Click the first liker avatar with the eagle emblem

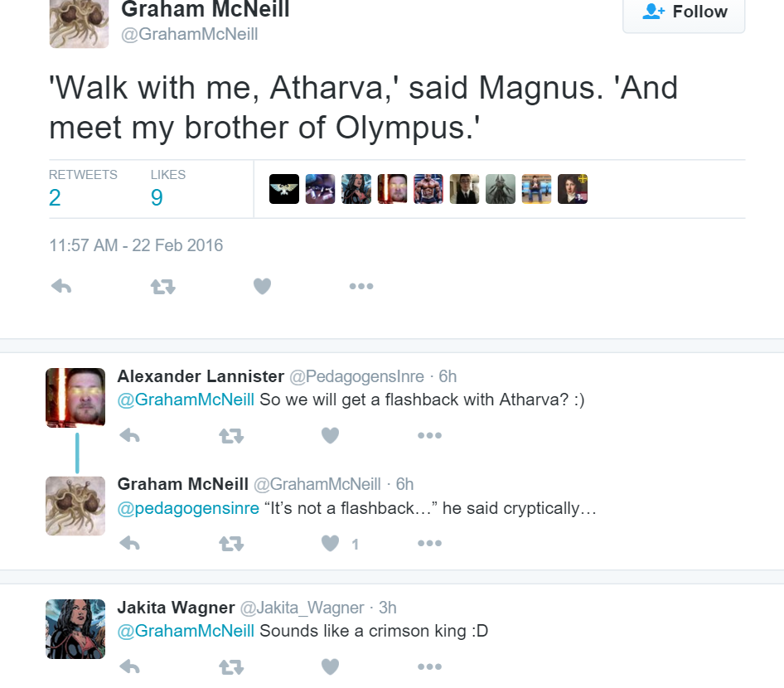[284, 189]
